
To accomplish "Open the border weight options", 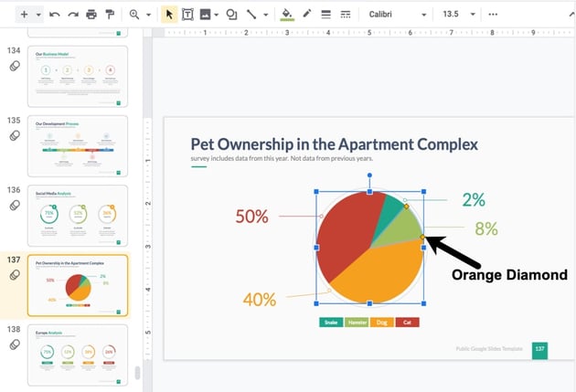I will pyautogui.click(x=325, y=15).
